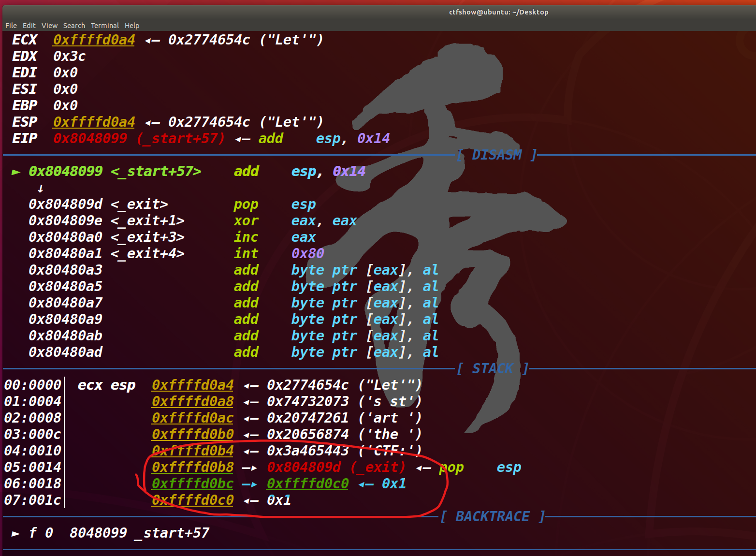Click the current-instruction arrow marker in DISASM
The width and height of the screenshot is (756, 556).
[16, 172]
